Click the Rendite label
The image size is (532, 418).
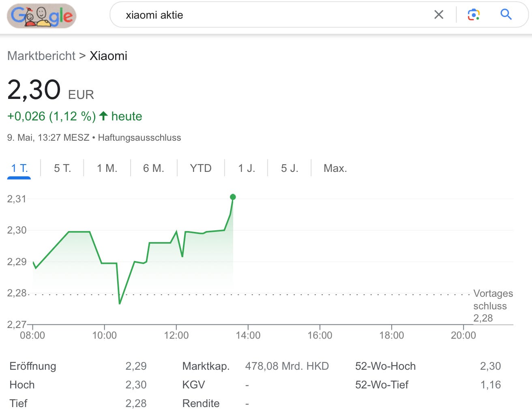click(x=201, y=403)
